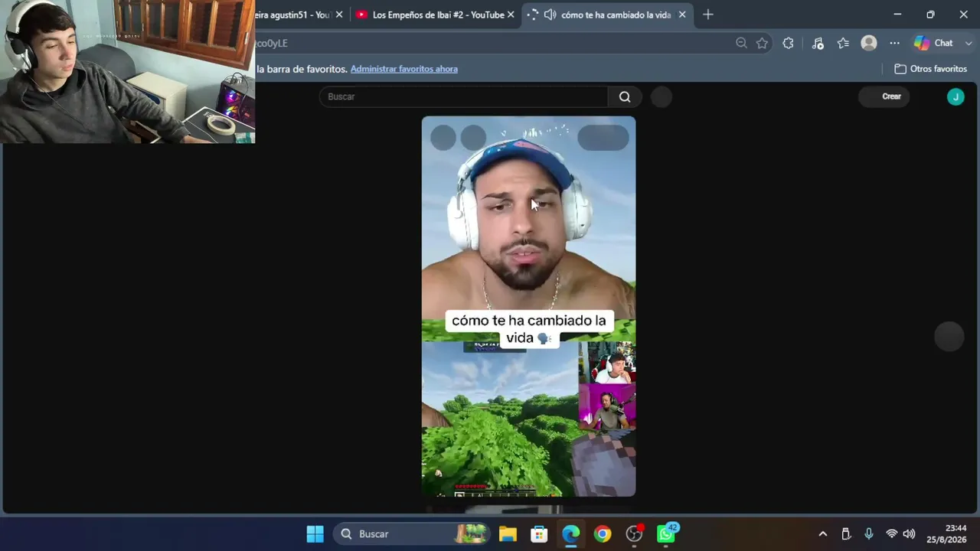Select the cómo te ha cambiado la vida tab
Image resolution: width=980 pixels, height=551 pixels.
click(x=606, y=15)
